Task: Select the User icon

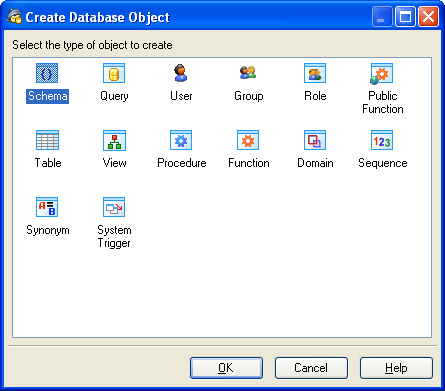Action: coord(181,73)
